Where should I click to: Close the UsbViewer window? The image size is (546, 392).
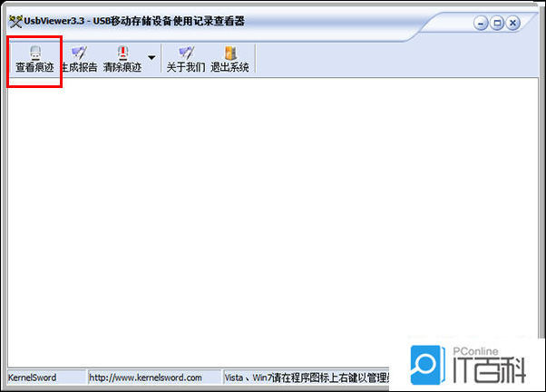click(513, 24)
